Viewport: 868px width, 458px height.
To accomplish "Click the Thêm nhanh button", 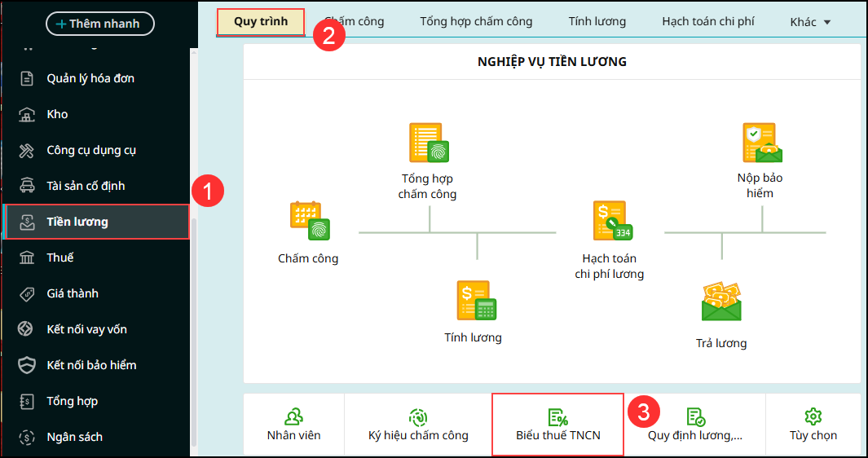I will pyautogui.click(x=100, y=24).
